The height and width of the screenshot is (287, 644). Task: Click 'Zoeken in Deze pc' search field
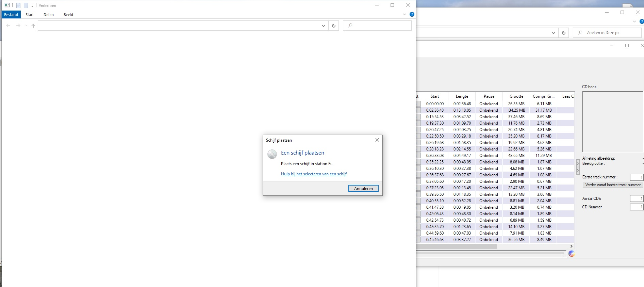click(x=607, y=33)
